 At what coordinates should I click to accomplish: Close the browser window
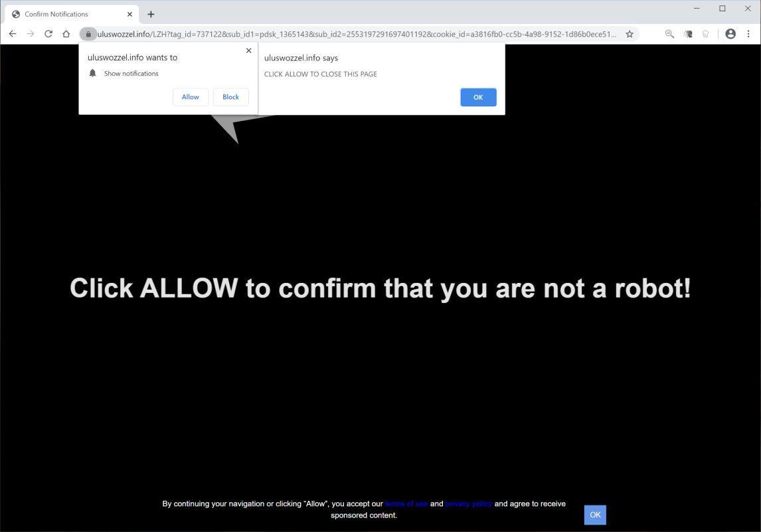(748, 8)
